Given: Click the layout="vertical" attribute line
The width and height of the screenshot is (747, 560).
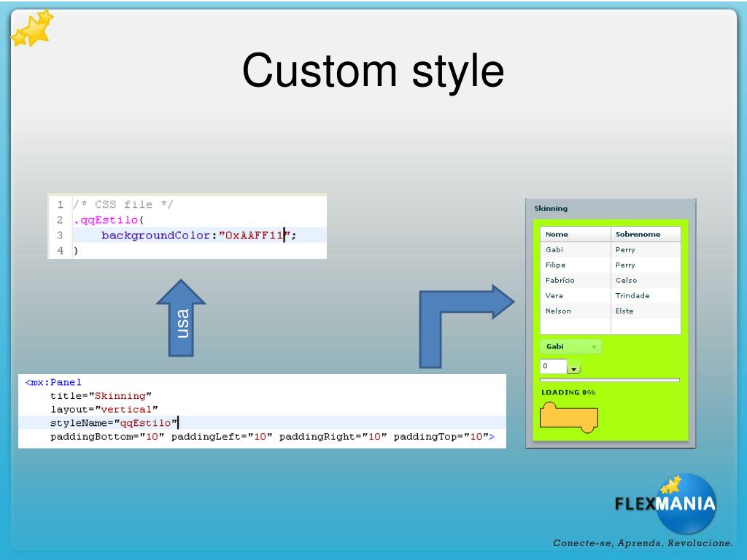Looking at the screenshot, I should (104, 410).
